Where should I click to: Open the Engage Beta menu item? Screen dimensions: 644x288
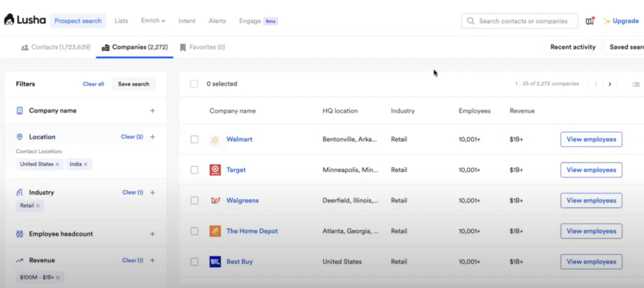(258, 21)
